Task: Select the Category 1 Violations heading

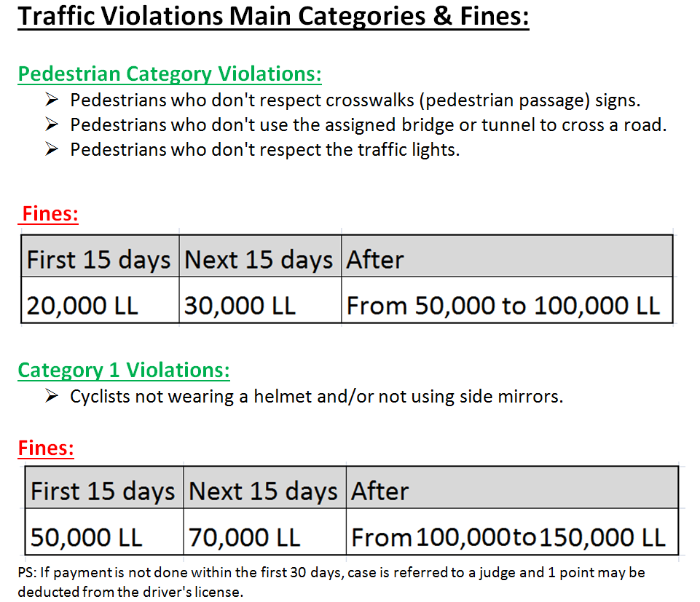Action: (x=124, y=371)
